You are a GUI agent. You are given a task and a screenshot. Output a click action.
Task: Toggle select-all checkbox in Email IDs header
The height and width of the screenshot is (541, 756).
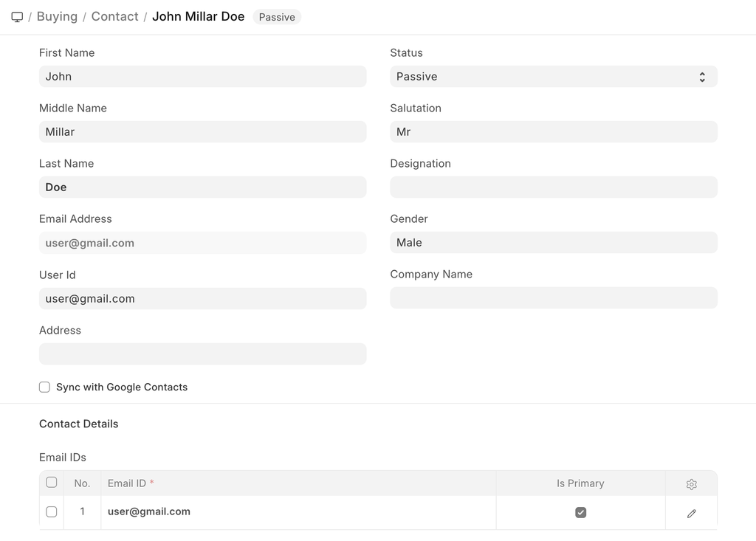pos(52,483)
